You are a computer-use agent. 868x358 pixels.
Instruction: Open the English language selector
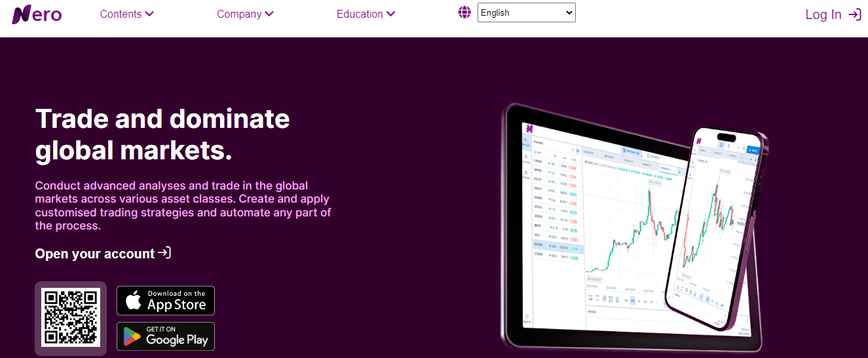(x=526, y=12)
